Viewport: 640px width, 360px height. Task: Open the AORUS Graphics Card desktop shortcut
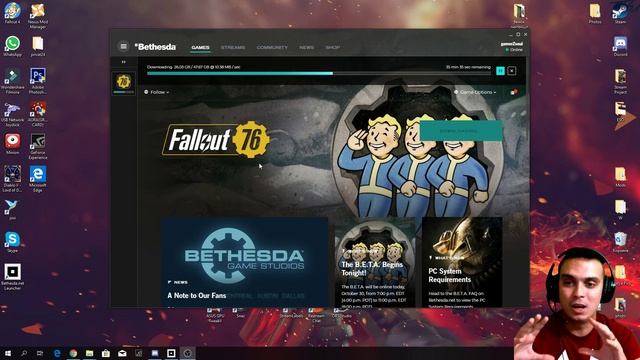point(38,114)
